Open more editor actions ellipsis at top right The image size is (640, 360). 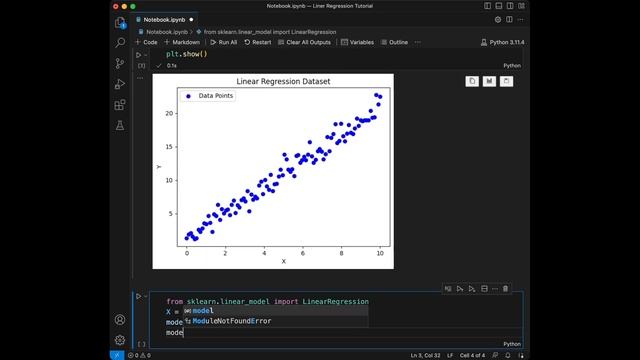click(520, 20)
